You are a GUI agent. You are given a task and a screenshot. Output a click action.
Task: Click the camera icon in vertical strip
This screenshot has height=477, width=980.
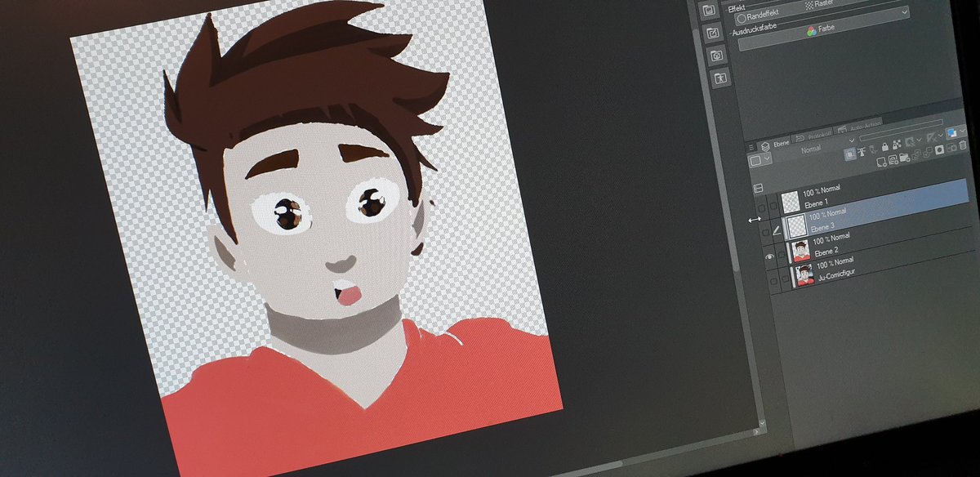tap(717, 56)
